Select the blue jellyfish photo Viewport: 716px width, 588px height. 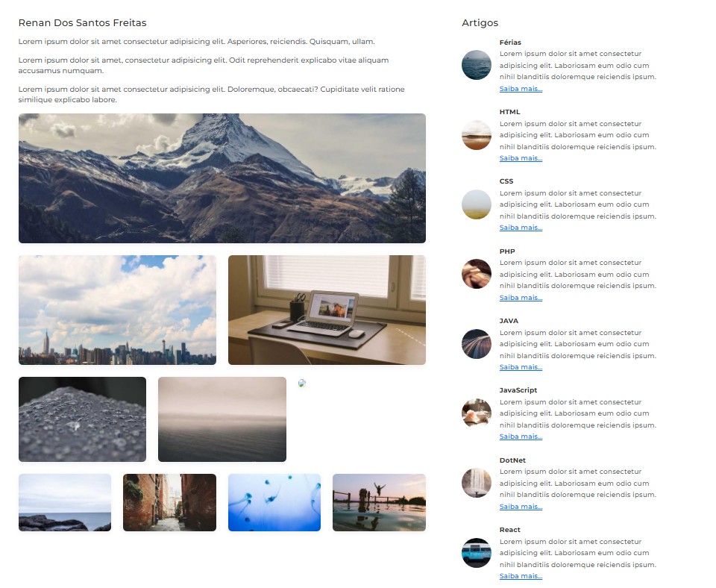tap(274, 502)
